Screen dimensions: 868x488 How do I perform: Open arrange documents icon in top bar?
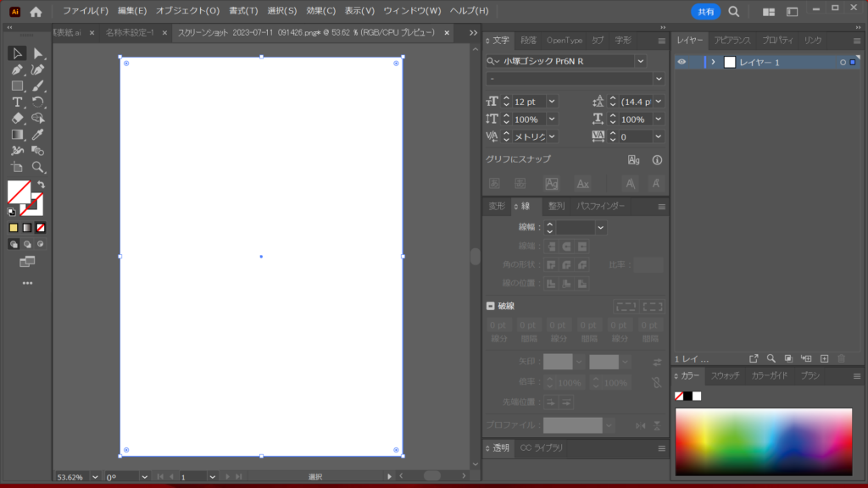click(768, 12)
